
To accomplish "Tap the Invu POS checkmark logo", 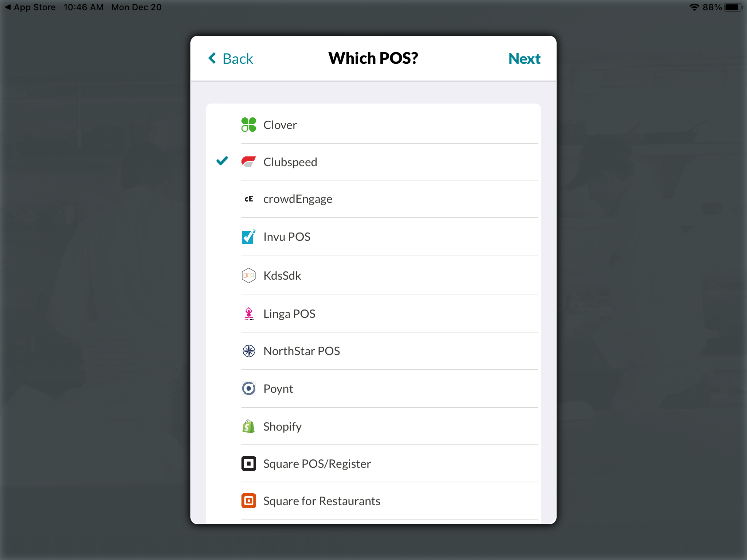I will tap(249, 237).
